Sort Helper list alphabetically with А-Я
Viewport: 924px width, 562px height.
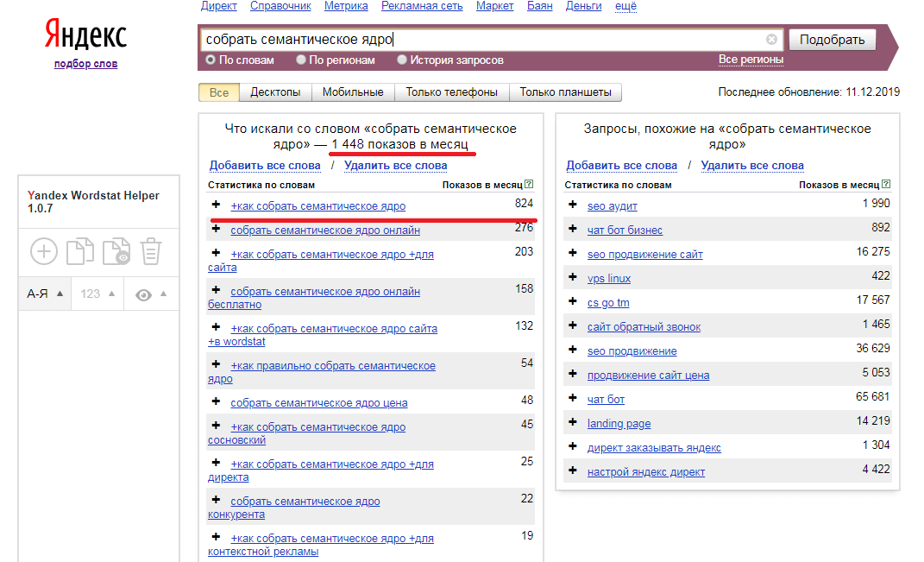[45, 294]
